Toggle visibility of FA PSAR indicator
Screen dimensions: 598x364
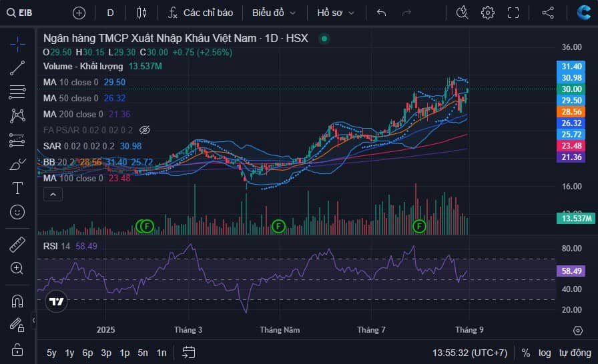pos(145,130)
